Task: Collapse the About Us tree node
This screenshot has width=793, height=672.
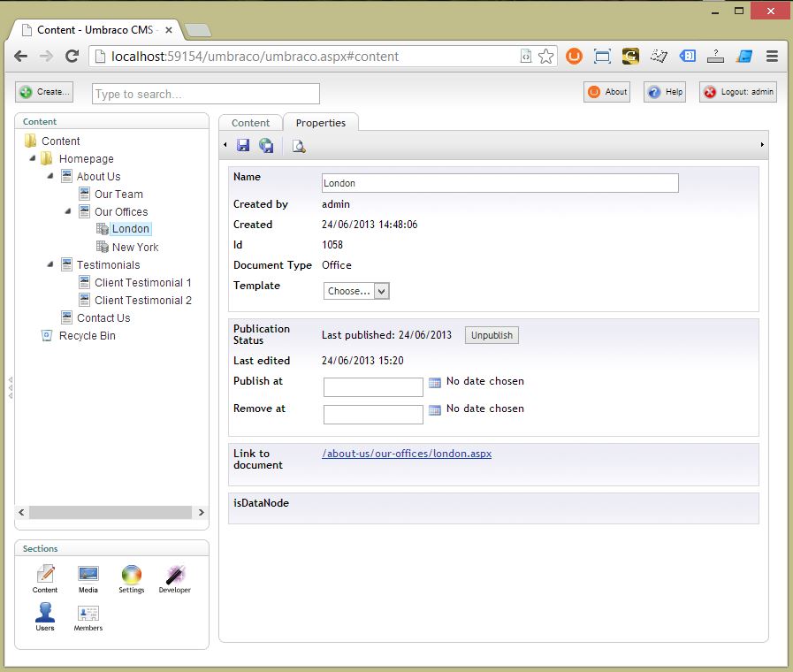Action: (x=50, y=176)
